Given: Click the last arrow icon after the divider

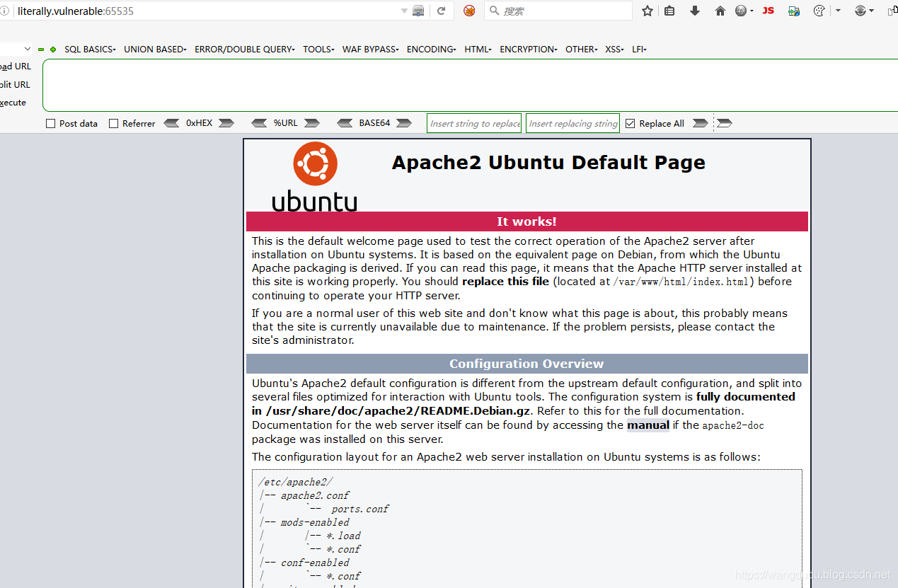Looking at the screenshot, I should pos(724,123).
